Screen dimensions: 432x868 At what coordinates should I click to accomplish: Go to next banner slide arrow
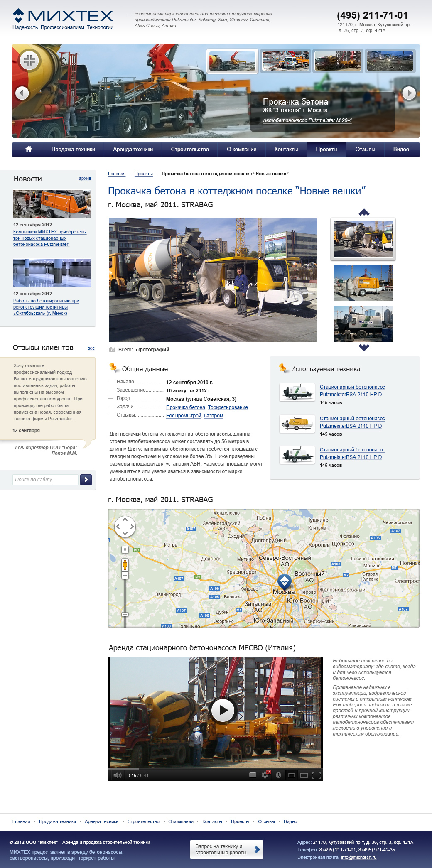tap(409, 93)
